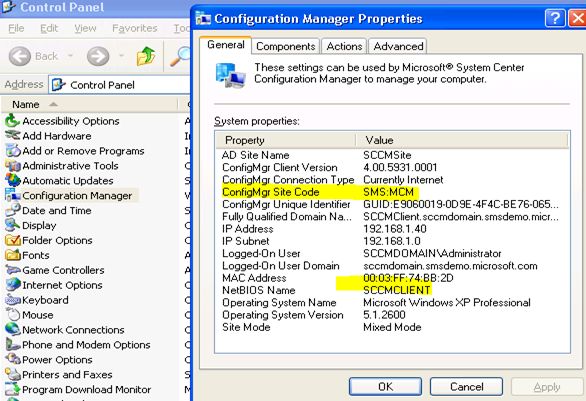Screen dimensions: 586x401
Task: Select the Logged-On User row
Action: pyautogui.click(x=392, y=254)
